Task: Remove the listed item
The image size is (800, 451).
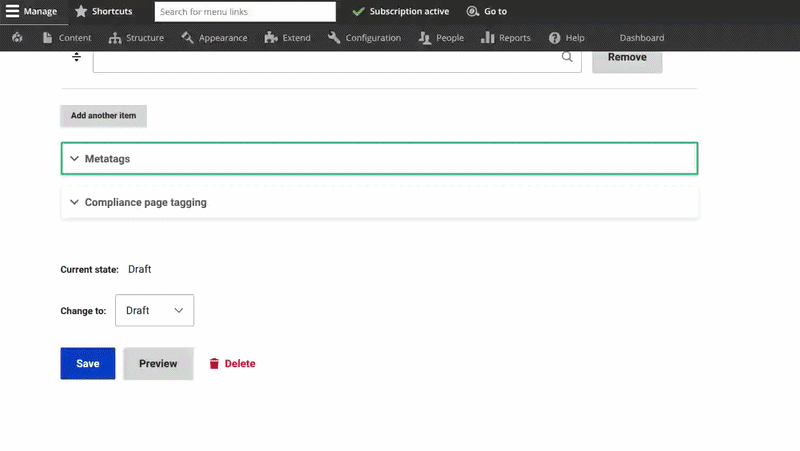Action: (627, 60)
